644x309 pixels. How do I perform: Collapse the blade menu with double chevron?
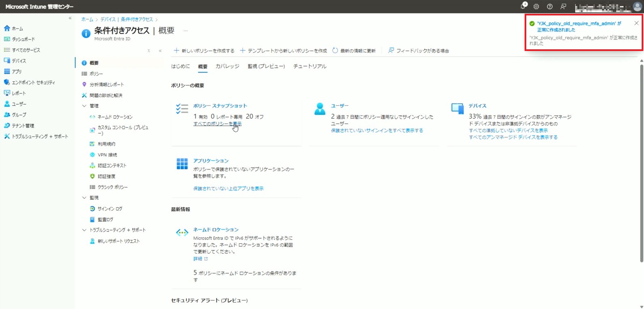[160, 51]
